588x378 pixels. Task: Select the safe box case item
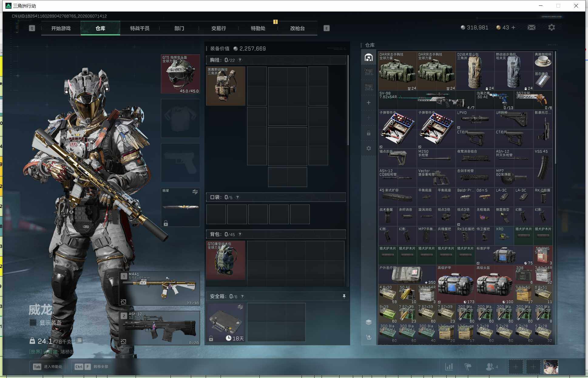pyautogui.click(x=226, y=323)
